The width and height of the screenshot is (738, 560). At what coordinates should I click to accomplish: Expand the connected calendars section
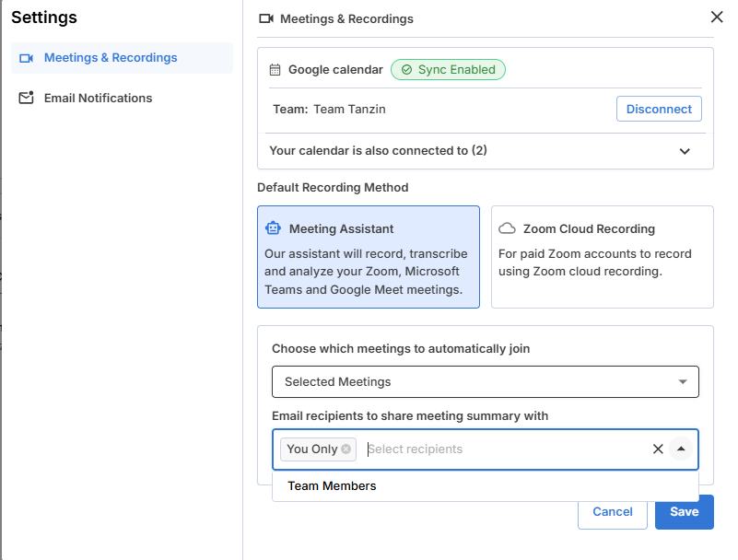click(x=685, y=151)
